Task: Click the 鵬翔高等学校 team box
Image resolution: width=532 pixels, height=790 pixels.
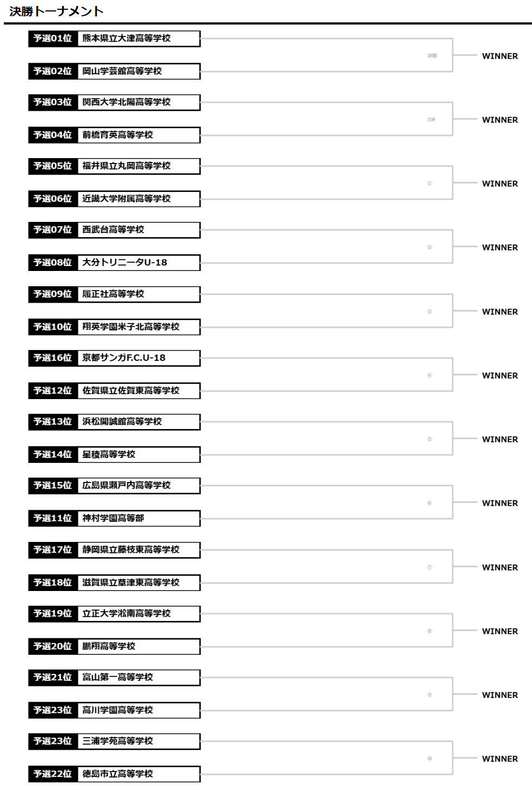Action: tap(138, 646)
